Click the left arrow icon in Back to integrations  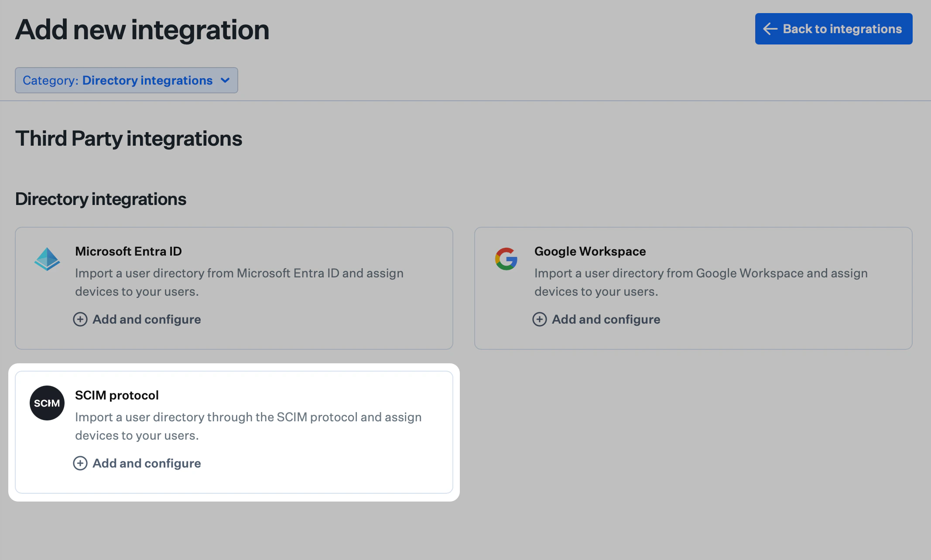pyautogui.click(x=770, y=28)
